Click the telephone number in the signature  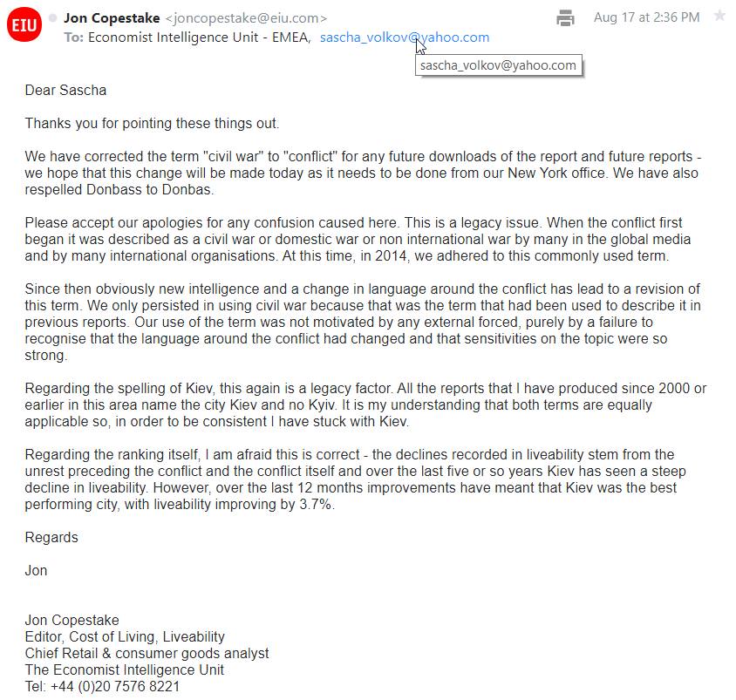[102, 686]
